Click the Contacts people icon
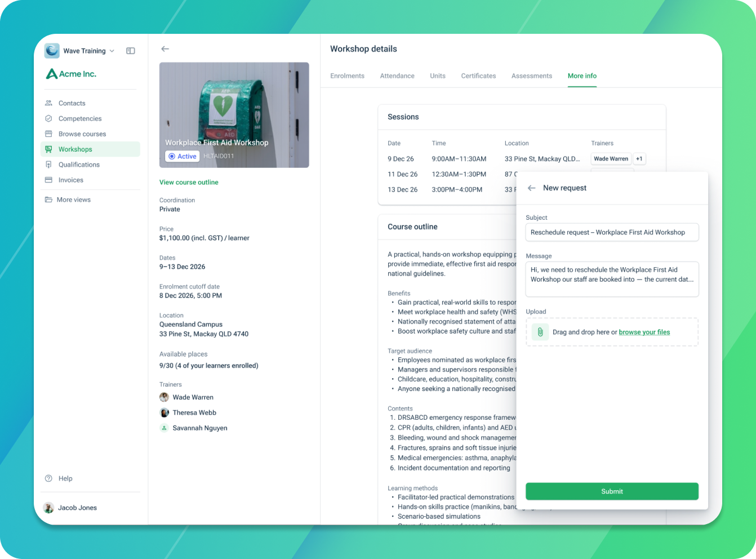Viewport: 756px width, 559px height. point(48,103)
